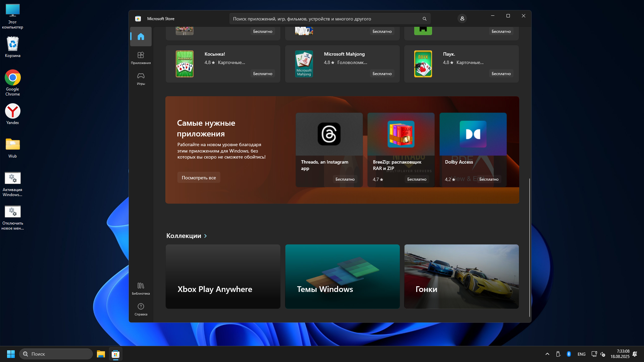The image size is (644, 362).
Task: Open Справка help in sidebar
Action: click(x=141, y=309)
